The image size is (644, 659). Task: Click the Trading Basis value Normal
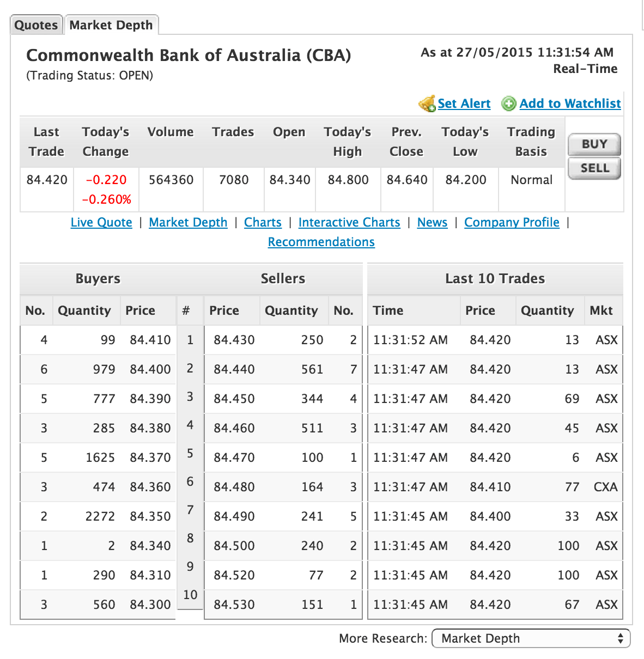click(x=532, y=180)
